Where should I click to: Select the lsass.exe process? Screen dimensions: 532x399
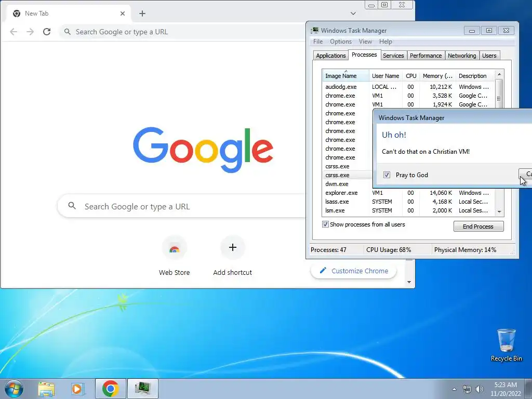pos(408,202)
